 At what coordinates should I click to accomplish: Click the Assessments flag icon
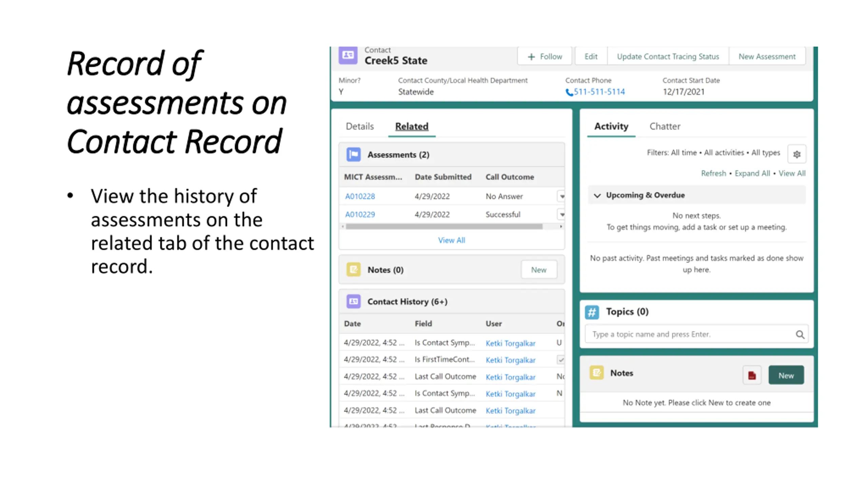coord(353,155)
